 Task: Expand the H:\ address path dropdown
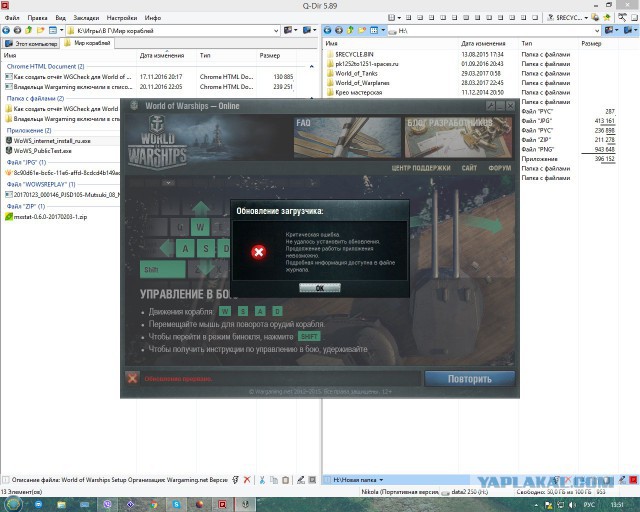[x=597, y=31]
